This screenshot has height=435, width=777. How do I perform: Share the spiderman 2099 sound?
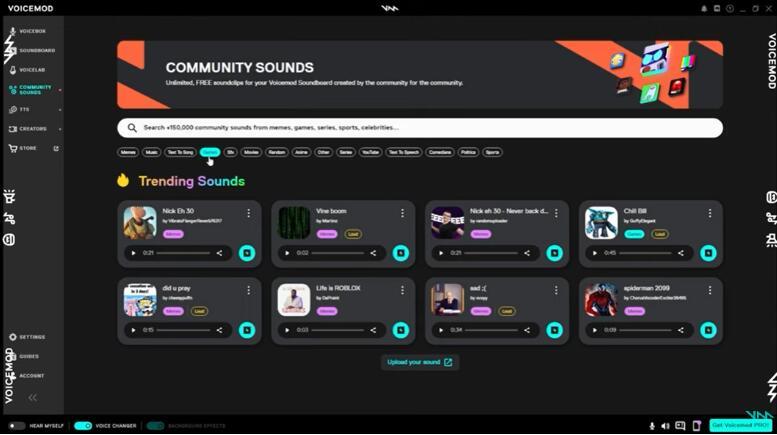pyautogui.click(x=680, y=330)
